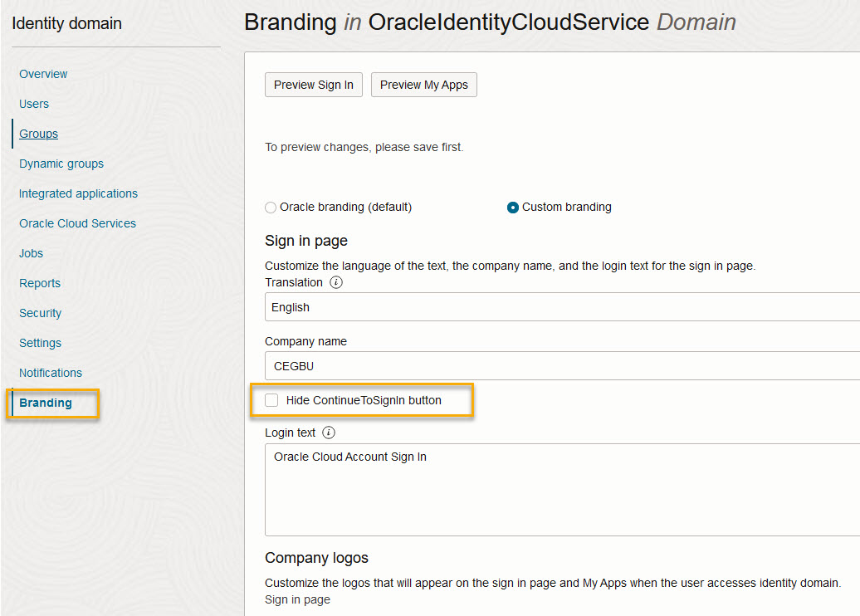Select Oracle branding (default) radio option

[271, 208]
